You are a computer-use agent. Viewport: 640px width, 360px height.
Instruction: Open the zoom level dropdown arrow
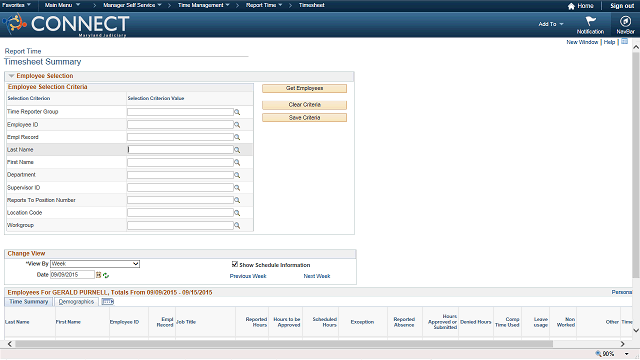tap(627, 354)
